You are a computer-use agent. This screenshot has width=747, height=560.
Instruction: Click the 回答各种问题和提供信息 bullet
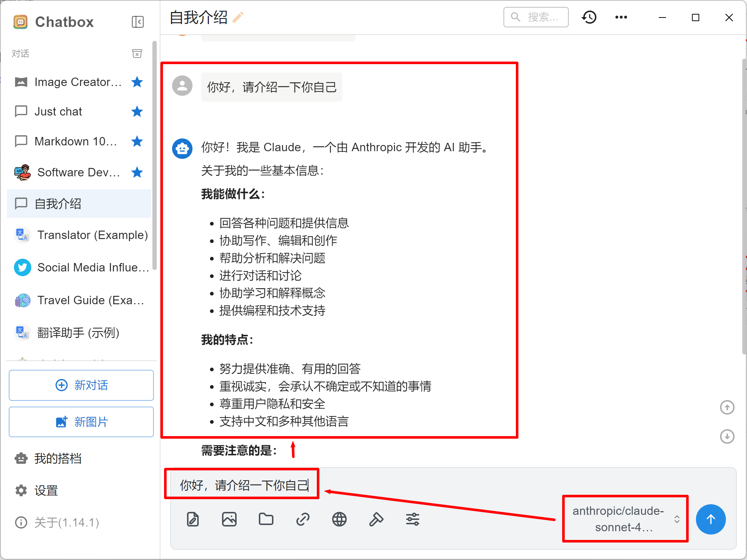tap(284, 223)
